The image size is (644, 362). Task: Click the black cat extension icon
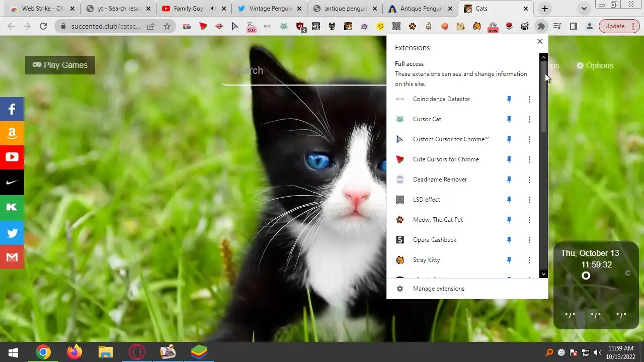point(332,26)
